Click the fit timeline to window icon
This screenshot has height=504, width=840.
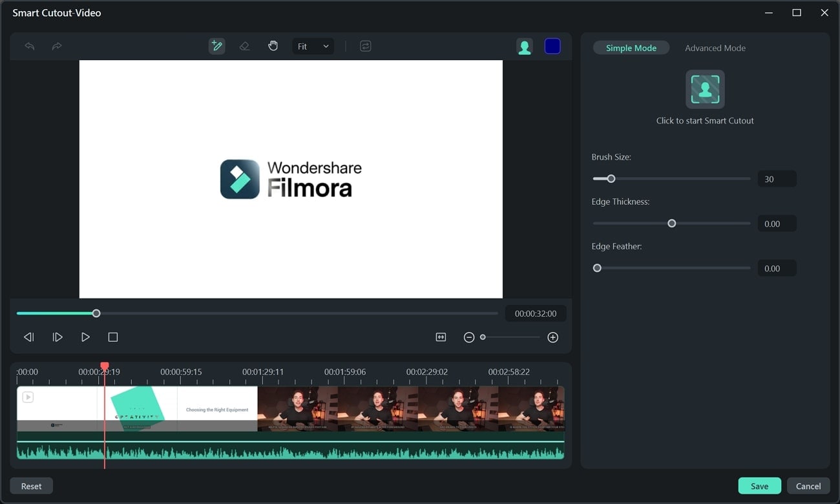coord(441,337)
